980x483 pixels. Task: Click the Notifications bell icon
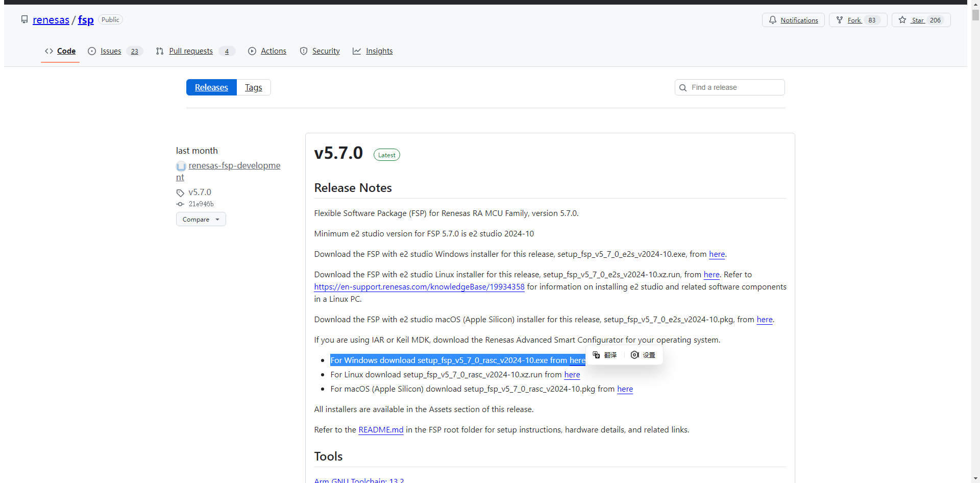[x=773, y=20]
